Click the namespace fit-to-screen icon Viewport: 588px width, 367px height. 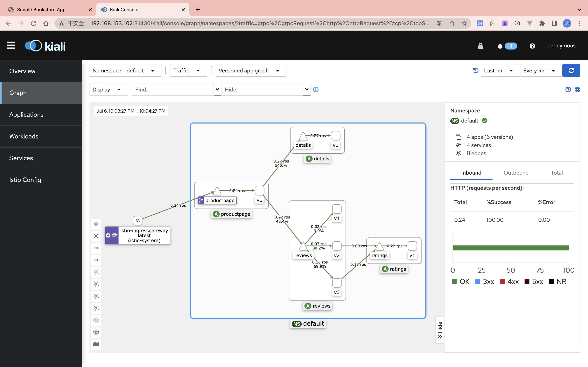(x=96, y=236)
